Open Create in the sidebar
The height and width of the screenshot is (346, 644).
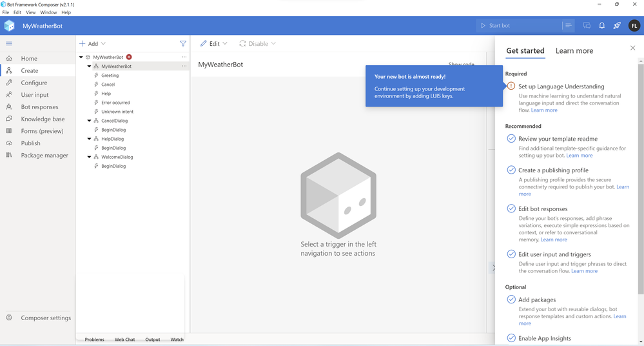click(38, 71)
